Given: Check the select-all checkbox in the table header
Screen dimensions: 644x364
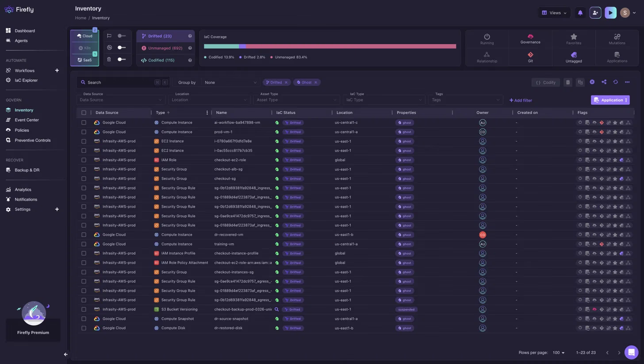Looking at the screenshot, I should (x=84, y=113).
